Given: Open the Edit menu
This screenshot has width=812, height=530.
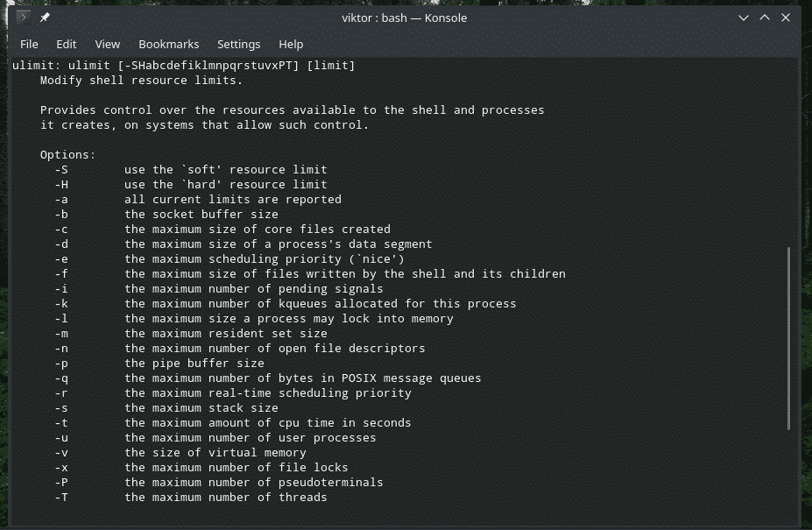Looking at the screenshot, I should pos(67,44).
